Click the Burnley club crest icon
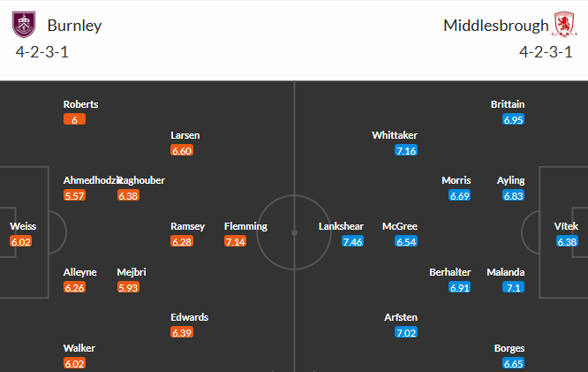 [24, 25]
